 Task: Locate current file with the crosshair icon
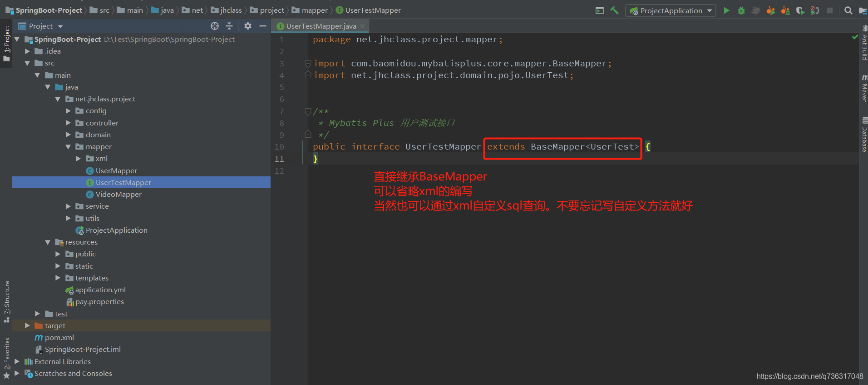tap(215, 26)
